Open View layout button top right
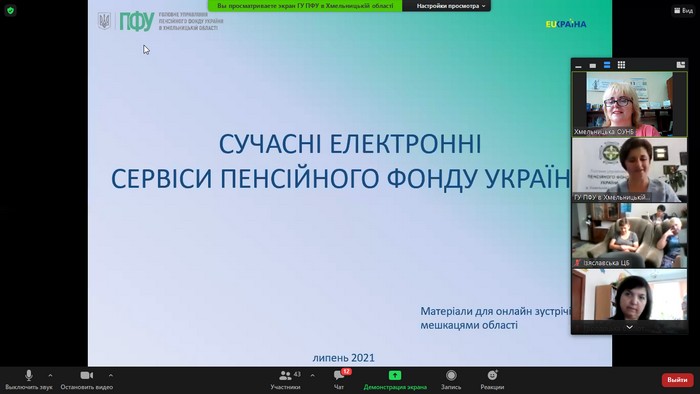This screenshot has height=394, width=700. click(x=683, y=10)
